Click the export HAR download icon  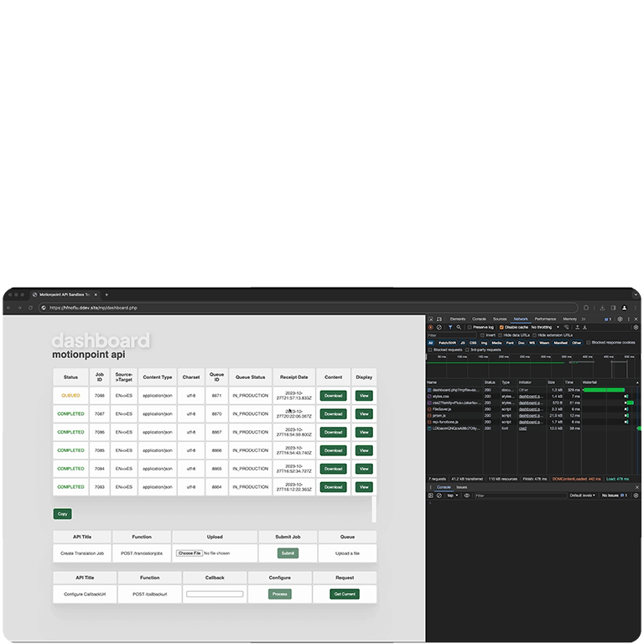pyautogui.click(x=584, y=327)
